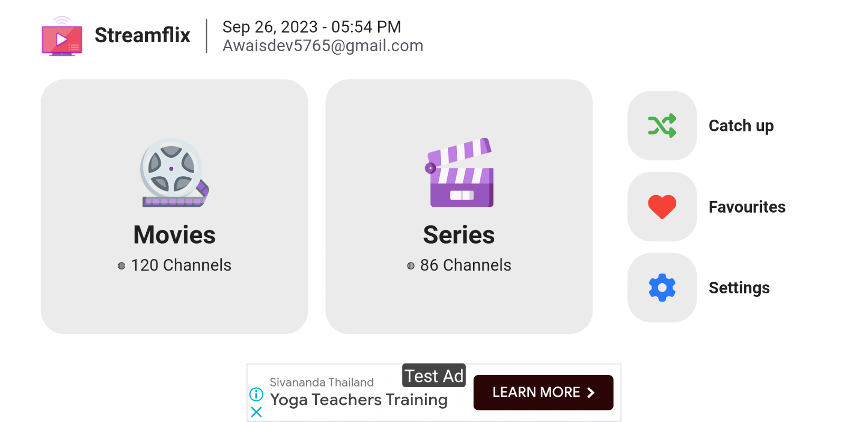Close the ad with the X icon
868x422 pixels.
coord(256,412)
